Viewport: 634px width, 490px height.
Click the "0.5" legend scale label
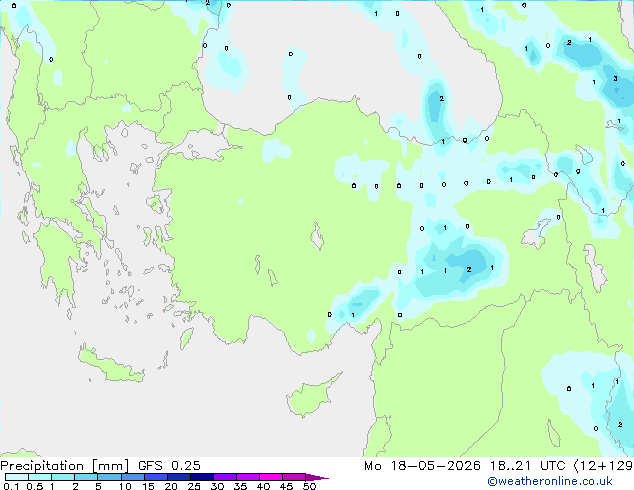click(x=35, y=486)
